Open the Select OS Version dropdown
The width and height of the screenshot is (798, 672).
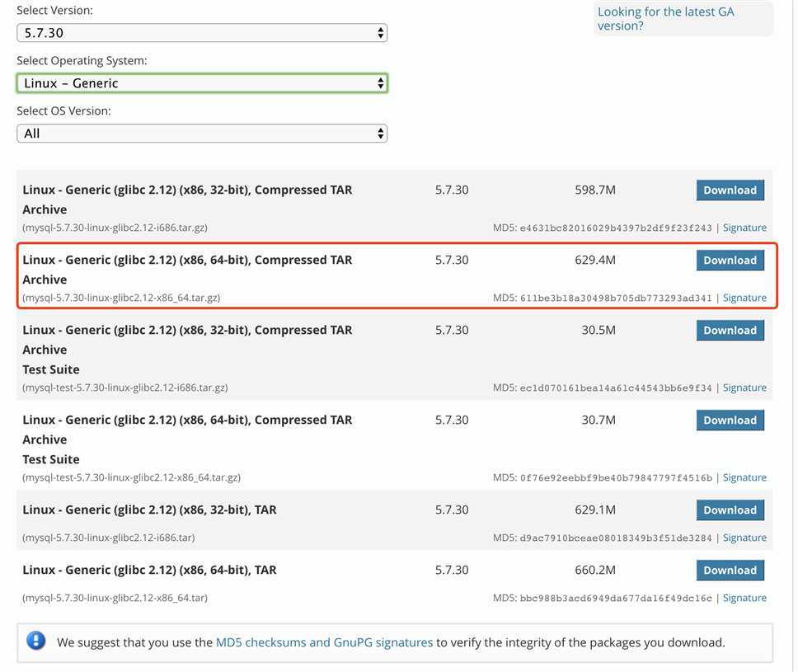click(202, 134)
